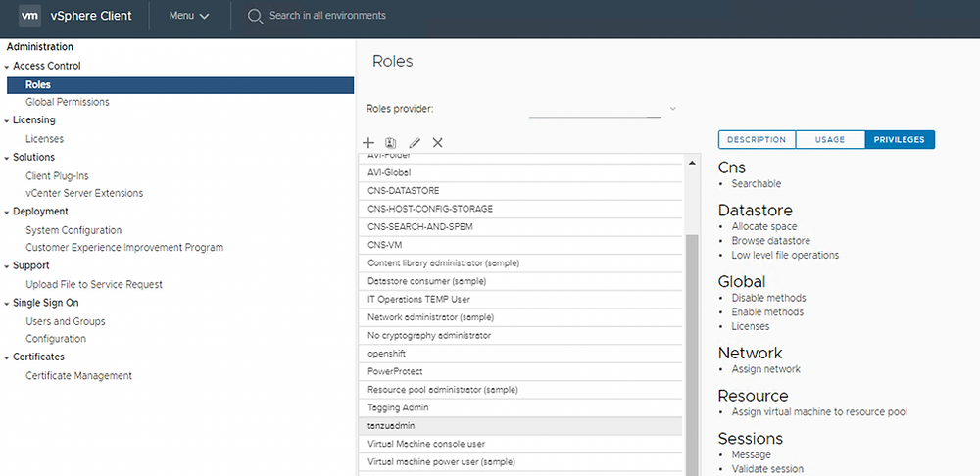The height and width of the screenshot is (476, 980).
Task: Click the Administration heading
Action: (x=40, y=47)
